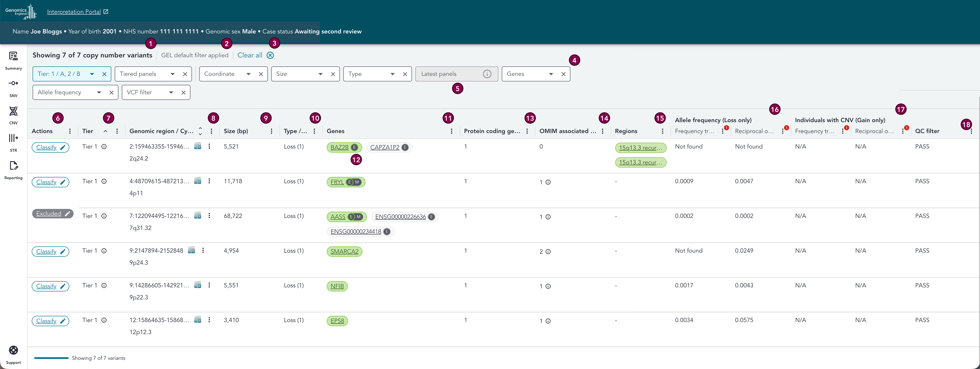Open the NFIB gene link
The width and height of the screenshot is (980, 369).
pos(337,286)
